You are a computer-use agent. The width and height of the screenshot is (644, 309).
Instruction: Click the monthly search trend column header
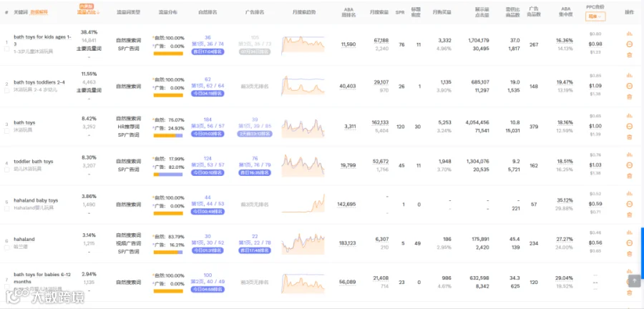pos(304,12)
